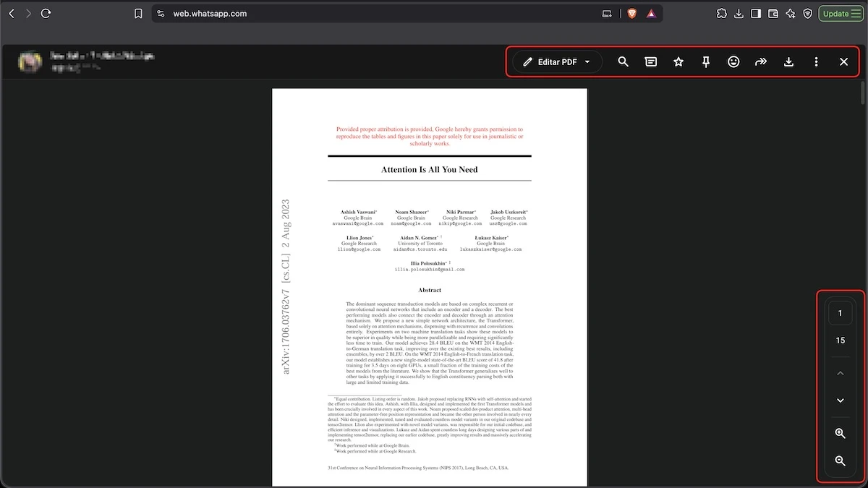The image size is (868, 488).
Task: Open the browser hamburger menu
Action: (856, 14)
